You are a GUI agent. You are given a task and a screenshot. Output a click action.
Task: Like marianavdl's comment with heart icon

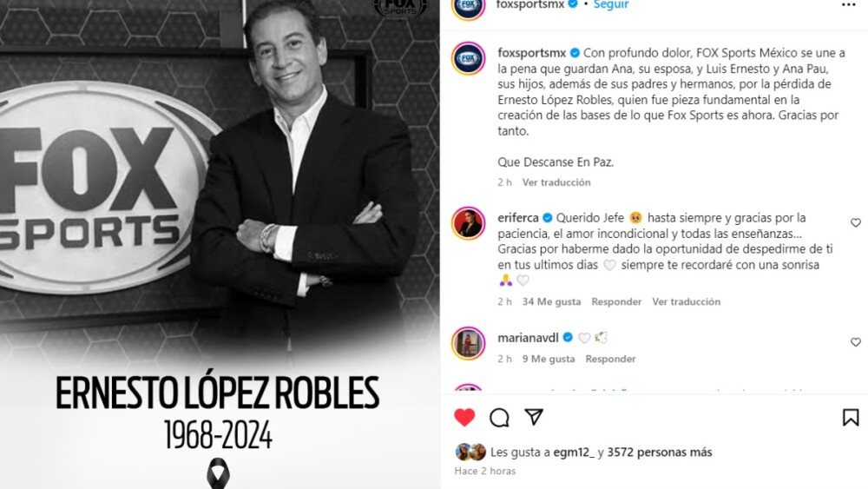point(855,342)
